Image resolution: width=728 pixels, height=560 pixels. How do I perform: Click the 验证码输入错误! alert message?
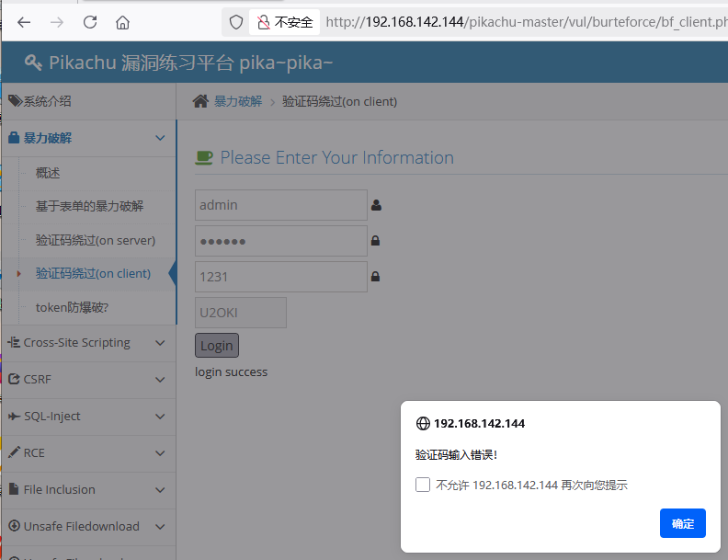click(x=456, y=454)
